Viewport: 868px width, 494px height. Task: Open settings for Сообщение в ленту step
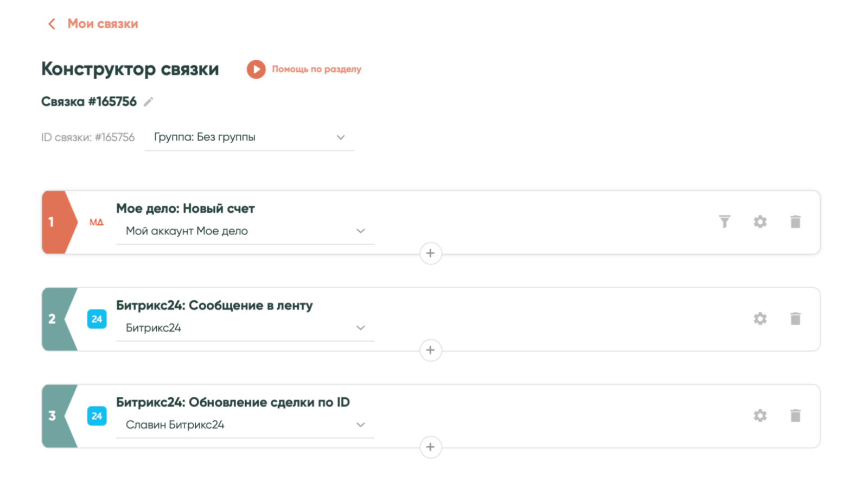coord(760,319)
